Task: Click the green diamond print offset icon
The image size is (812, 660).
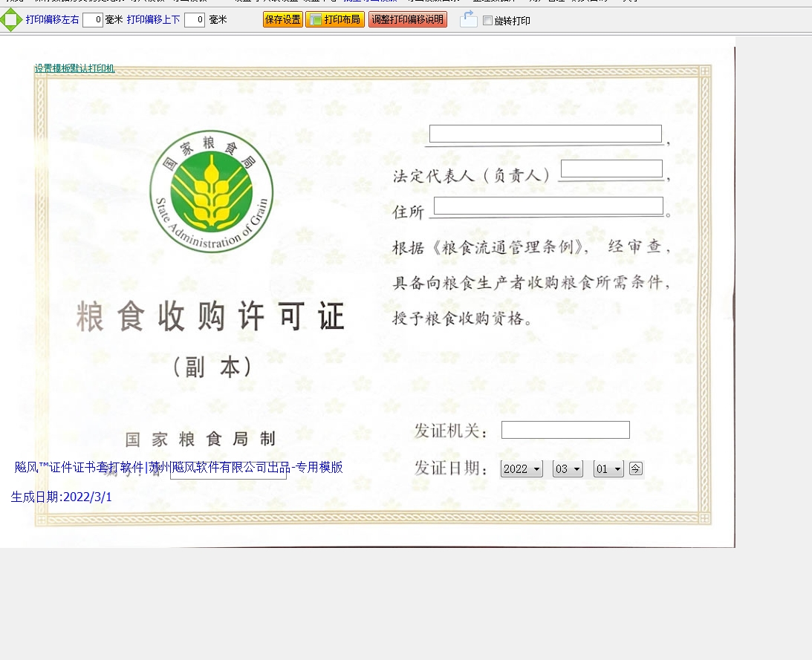Action: 11,20
